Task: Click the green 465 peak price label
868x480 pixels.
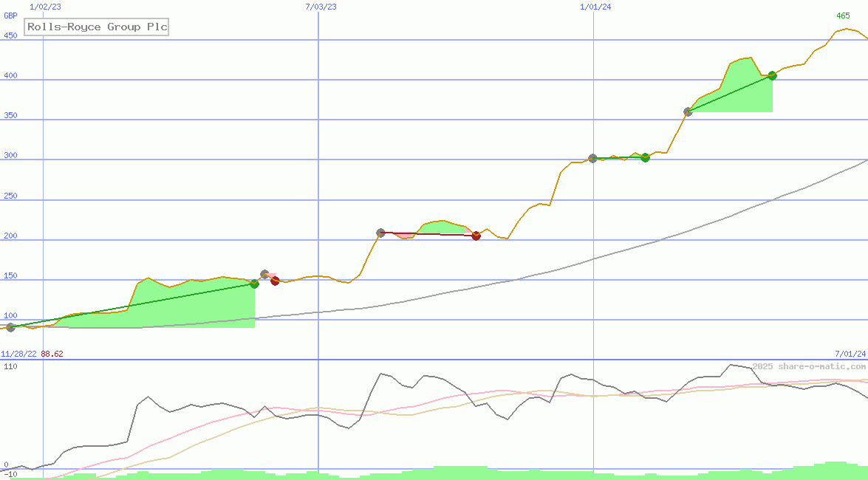Action: click(x=843, y=16)
